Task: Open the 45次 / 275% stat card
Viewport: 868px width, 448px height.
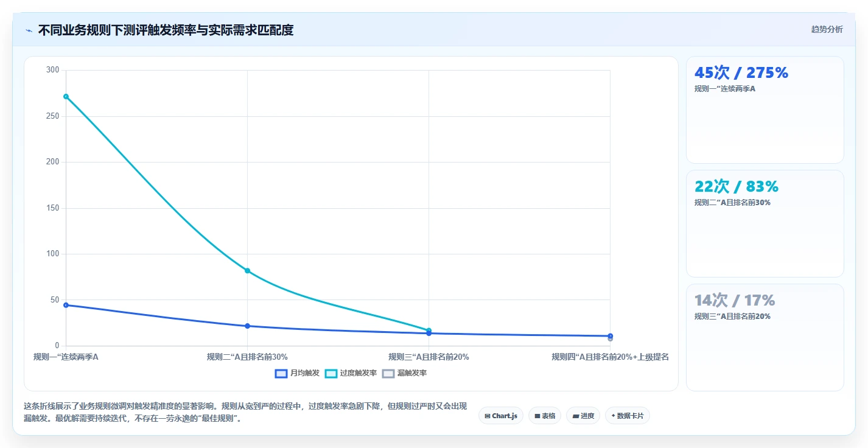Action: point(765,110)
